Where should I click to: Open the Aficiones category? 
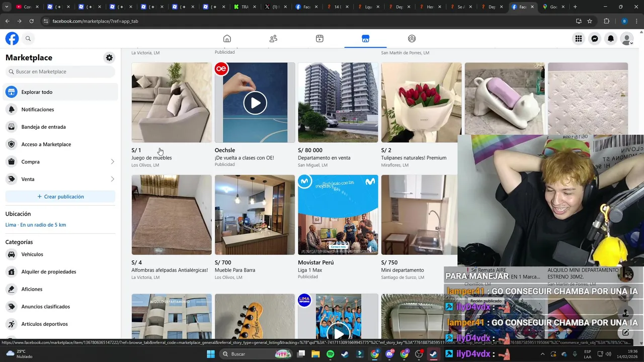[61, 289]
